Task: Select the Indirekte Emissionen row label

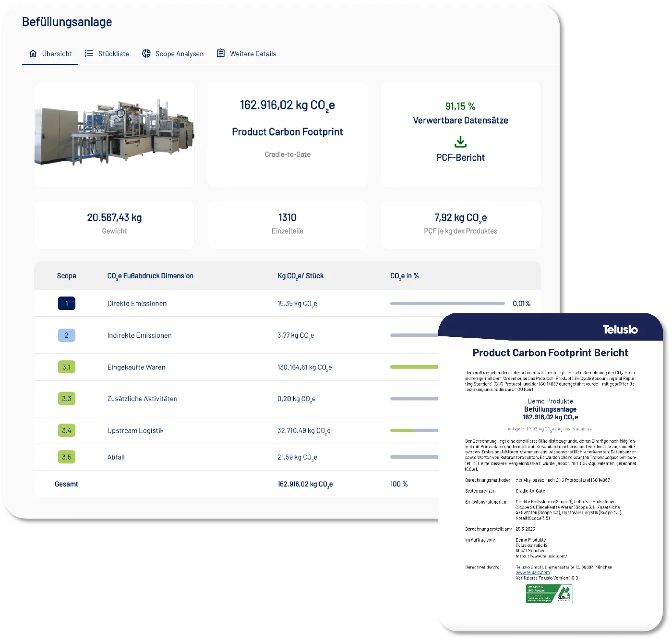Action: [x=139, y=335]
